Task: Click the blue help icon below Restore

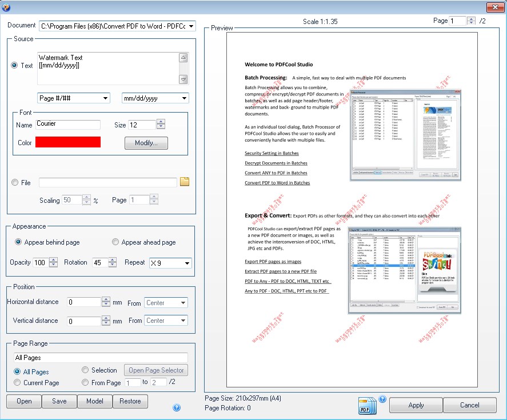Action: [177, 407]
